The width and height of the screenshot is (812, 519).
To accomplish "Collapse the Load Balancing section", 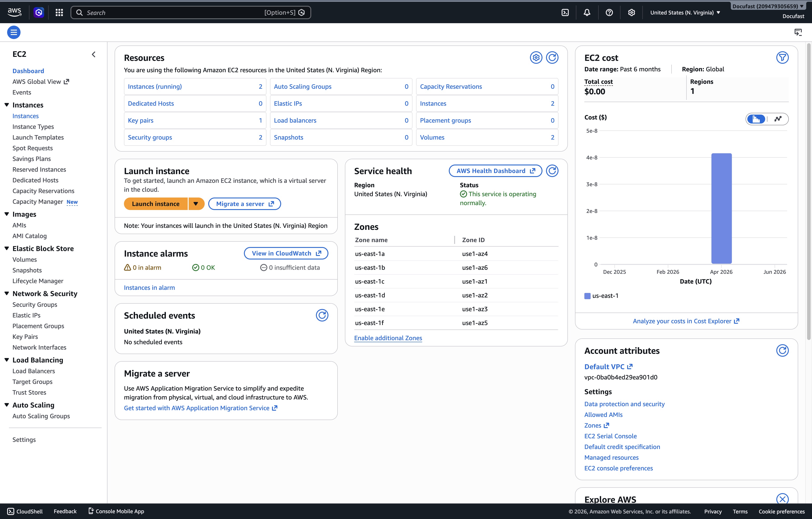I will tap(6, 360).
